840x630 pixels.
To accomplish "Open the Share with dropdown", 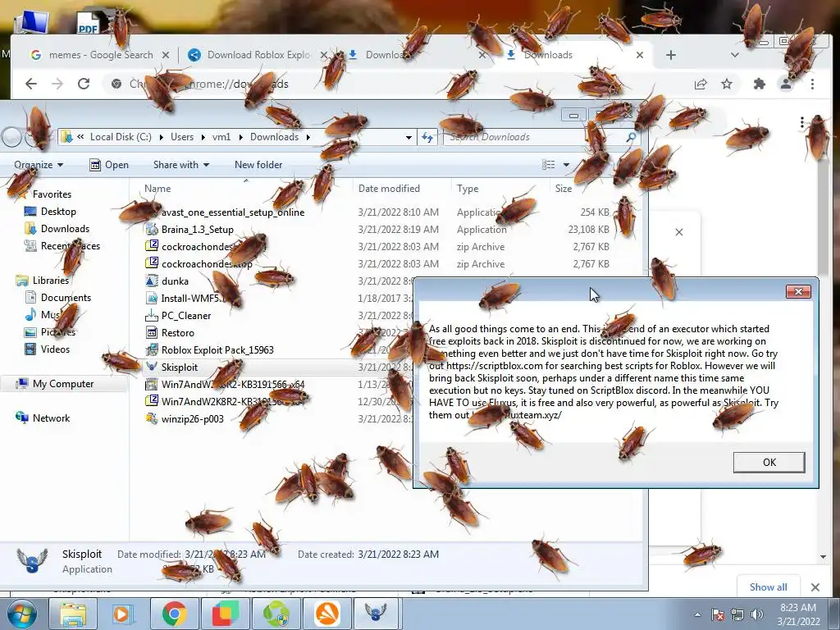I will click(x=181, y=164).
